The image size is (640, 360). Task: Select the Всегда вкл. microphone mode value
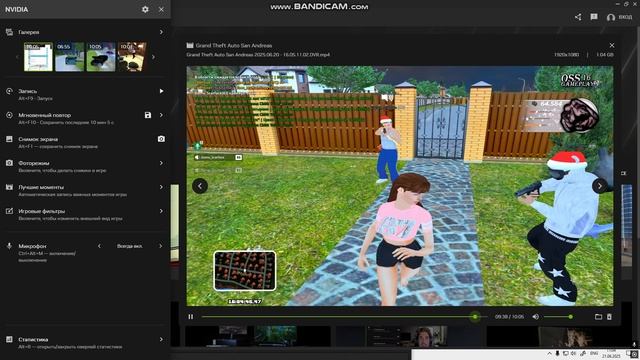(x=129, y=246)
